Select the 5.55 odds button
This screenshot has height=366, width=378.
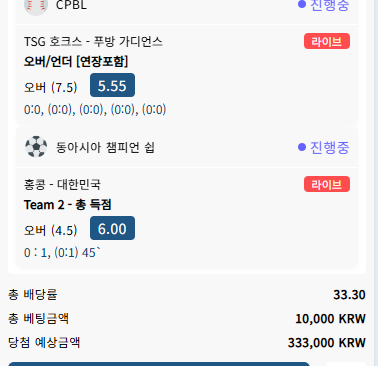112,85
